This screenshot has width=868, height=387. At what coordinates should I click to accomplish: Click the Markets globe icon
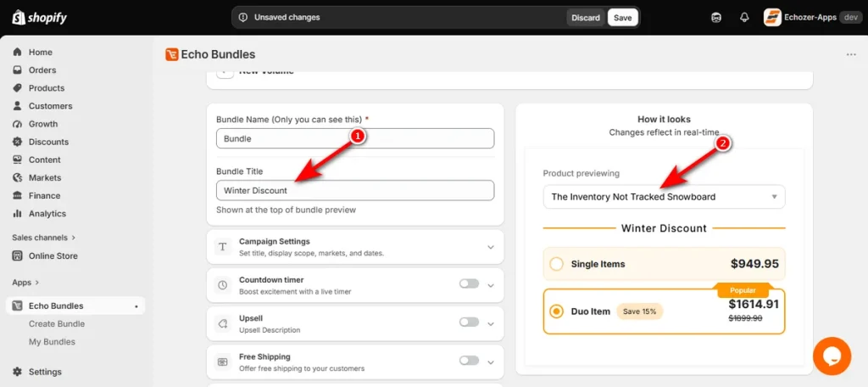point(18,177)
